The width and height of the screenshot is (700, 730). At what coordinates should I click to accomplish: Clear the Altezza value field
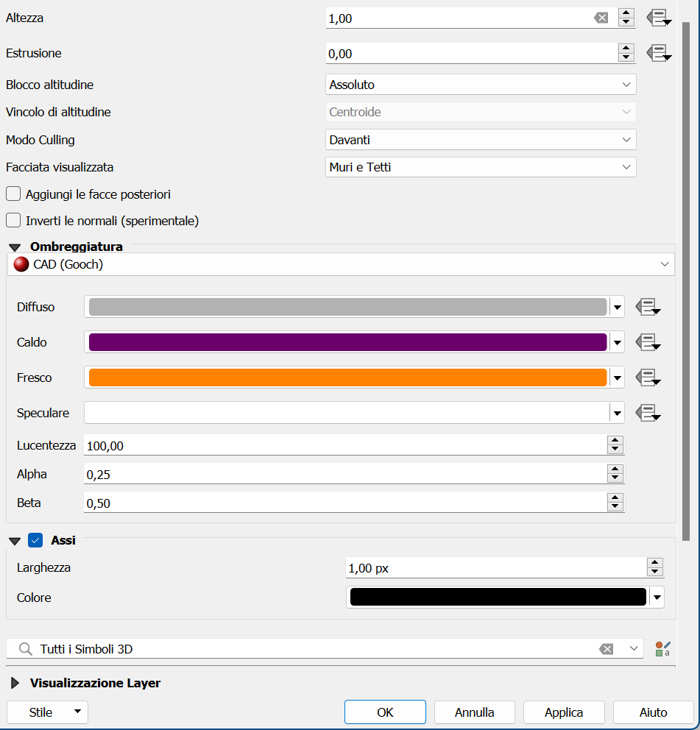[601, 18]
